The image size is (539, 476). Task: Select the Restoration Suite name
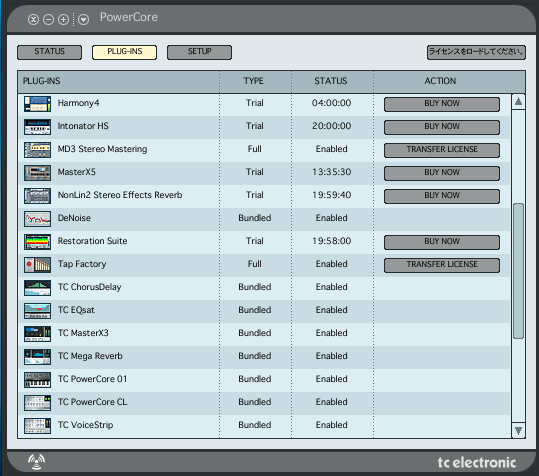point(92,241)
